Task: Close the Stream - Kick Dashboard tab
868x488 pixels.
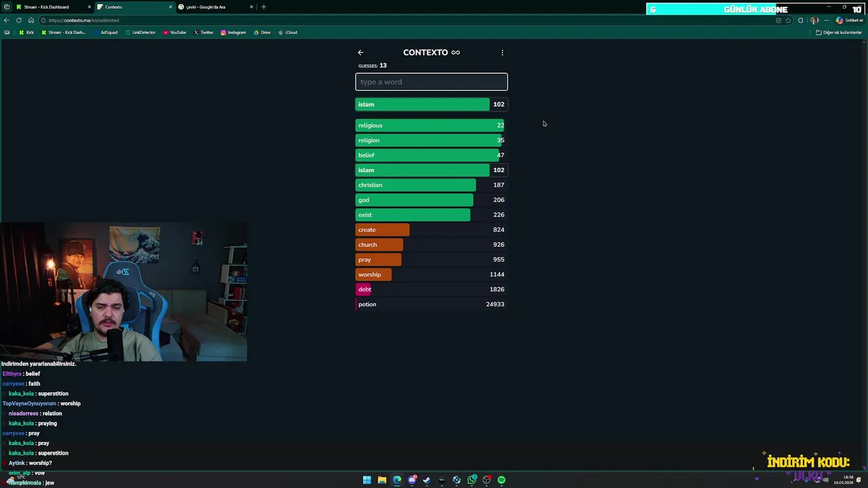Action: tap(89, 7)
